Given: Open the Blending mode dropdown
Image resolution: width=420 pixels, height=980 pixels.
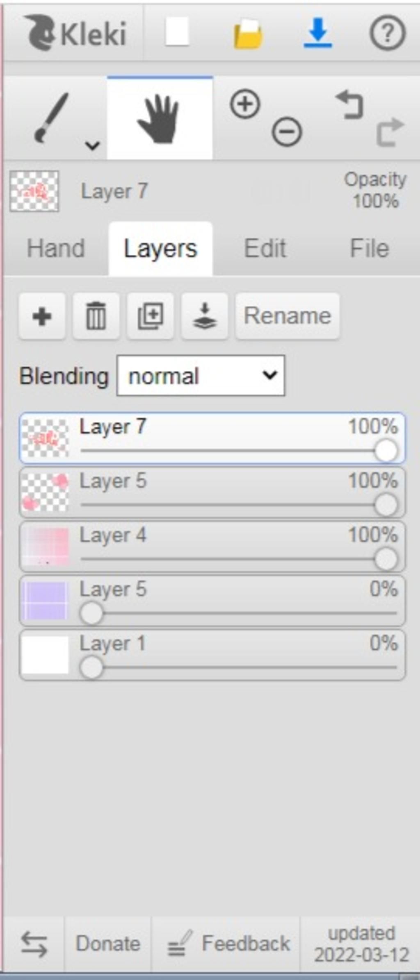Looking at the screenshot, I should pos(201,376).
